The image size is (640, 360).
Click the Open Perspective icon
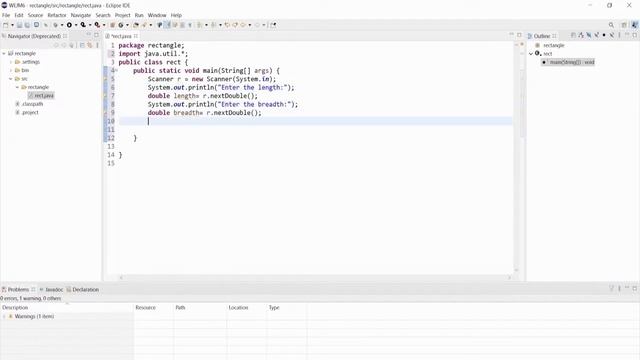point(624,25)
